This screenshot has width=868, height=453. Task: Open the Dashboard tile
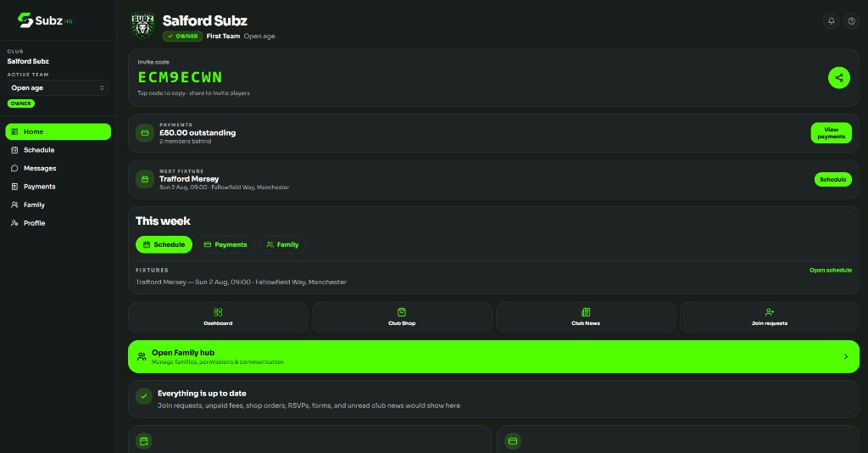coord(218,316)
